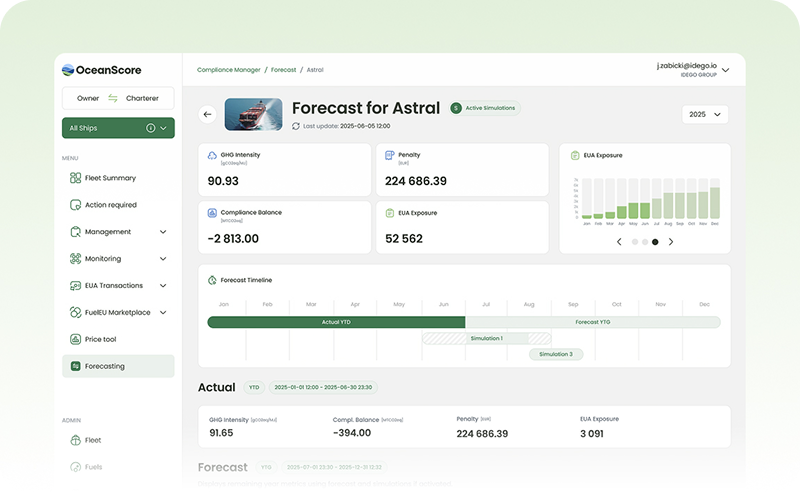Screen dimensions: 800x495
Task: Click next arrow under EUA Exposure chart
Action: pos(671,242)
